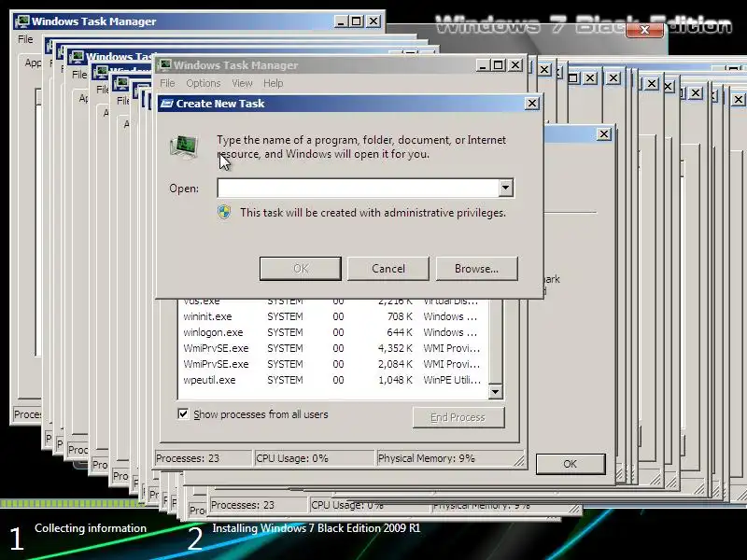The width and height of the screenshot is (747, 560).
Task: Select the winlogon.exe process row
Action: (331, 332)
